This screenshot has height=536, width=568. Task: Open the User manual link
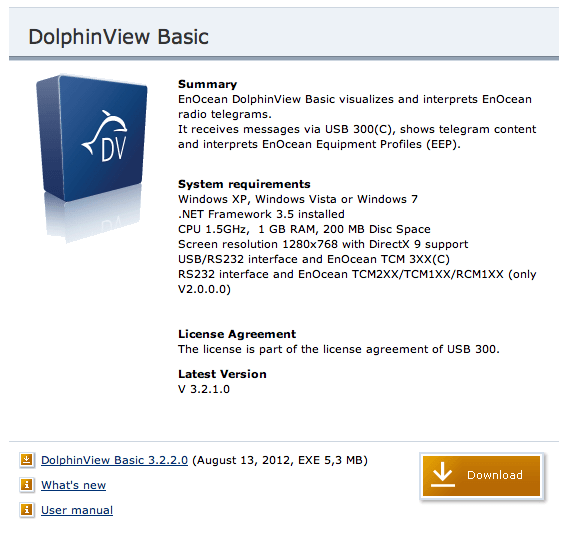point(77,510)
